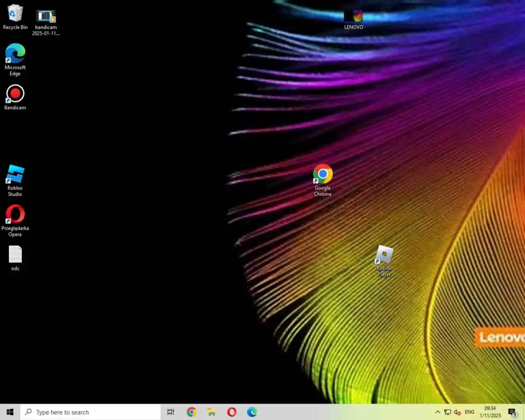This screenshot has height=420, width=525.
Task: Select the Przeglądarka Opera desktop shortcut
Action: pos(15,221)
